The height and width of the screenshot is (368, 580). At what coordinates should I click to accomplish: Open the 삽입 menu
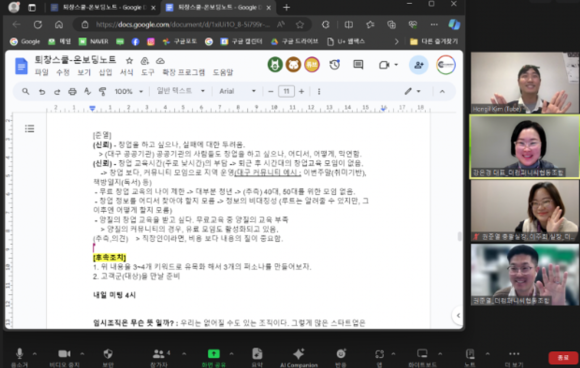coord(105,72)
